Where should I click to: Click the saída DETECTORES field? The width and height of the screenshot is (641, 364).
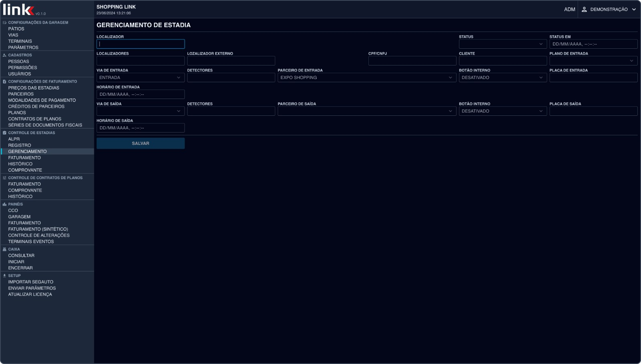pyautogui.click(x=231, y=111)
